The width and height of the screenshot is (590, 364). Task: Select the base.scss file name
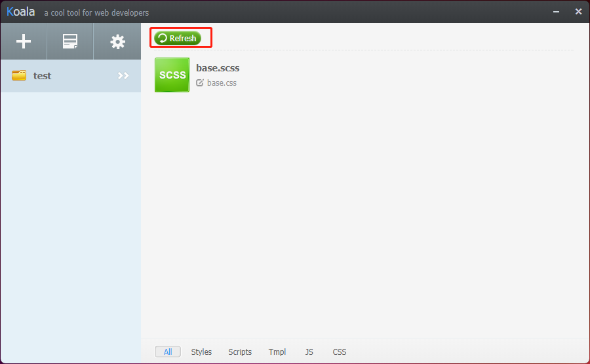point(218,68)
